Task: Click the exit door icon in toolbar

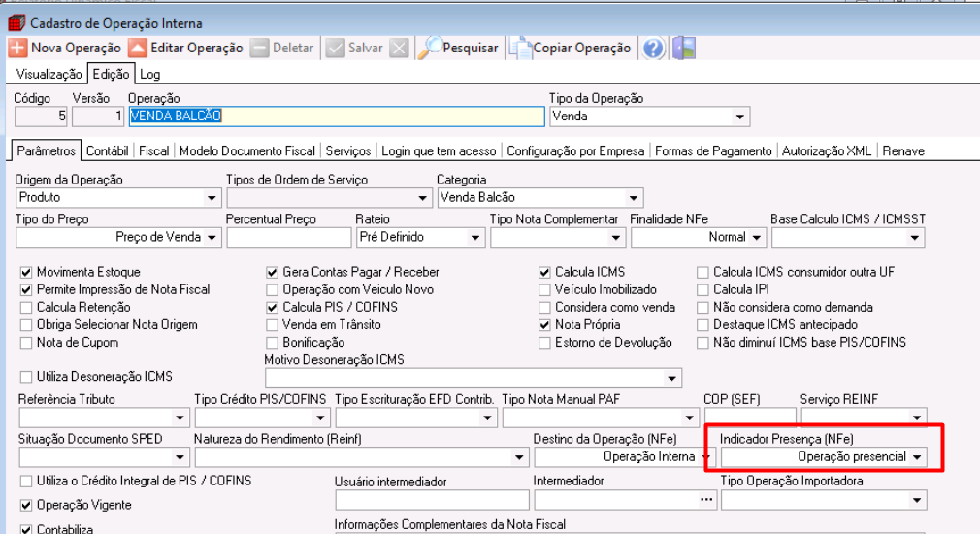Action: point(684,49)
